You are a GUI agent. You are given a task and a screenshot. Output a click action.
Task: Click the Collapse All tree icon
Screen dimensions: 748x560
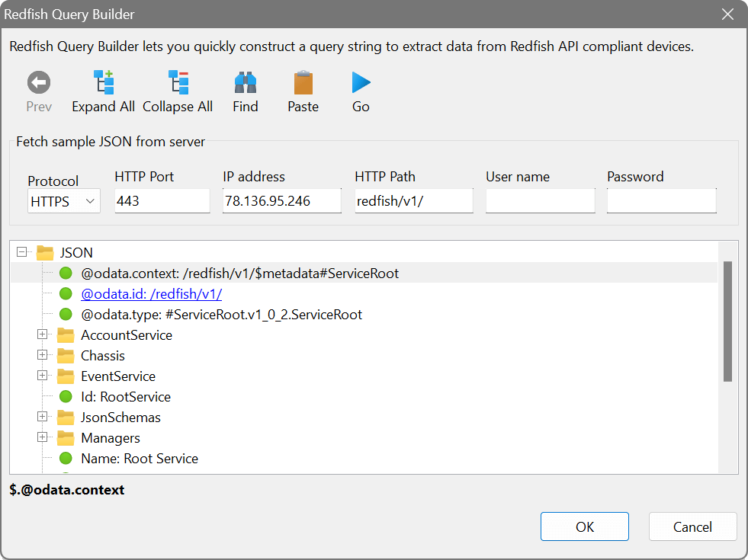pos(178,82)
